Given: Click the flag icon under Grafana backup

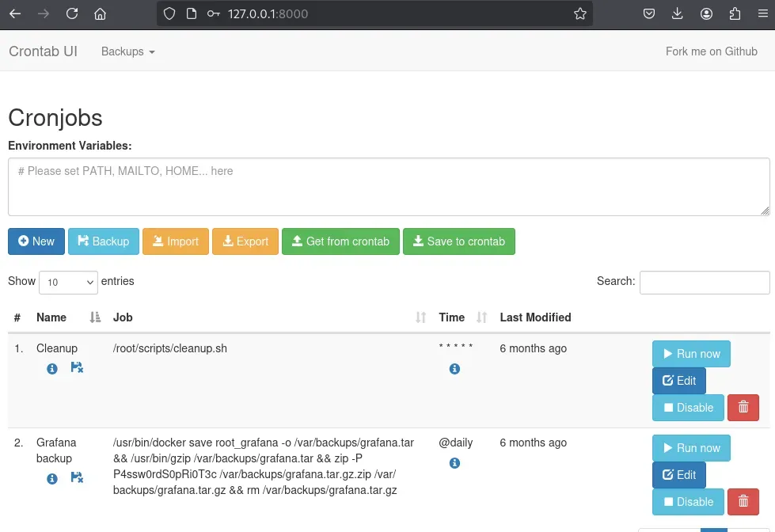Looking at the screenshot, I should tap(77, 478).
